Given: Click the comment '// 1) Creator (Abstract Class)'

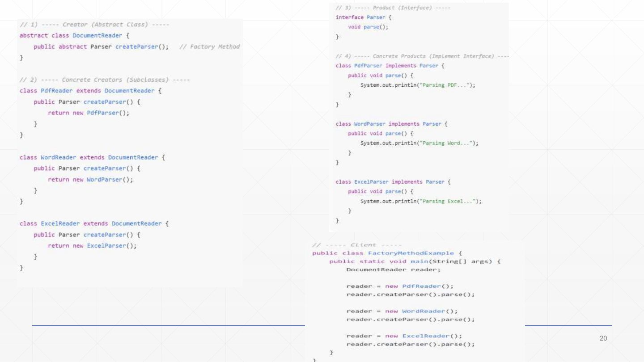Looking at the screenshot, I should tap(94, 24).
